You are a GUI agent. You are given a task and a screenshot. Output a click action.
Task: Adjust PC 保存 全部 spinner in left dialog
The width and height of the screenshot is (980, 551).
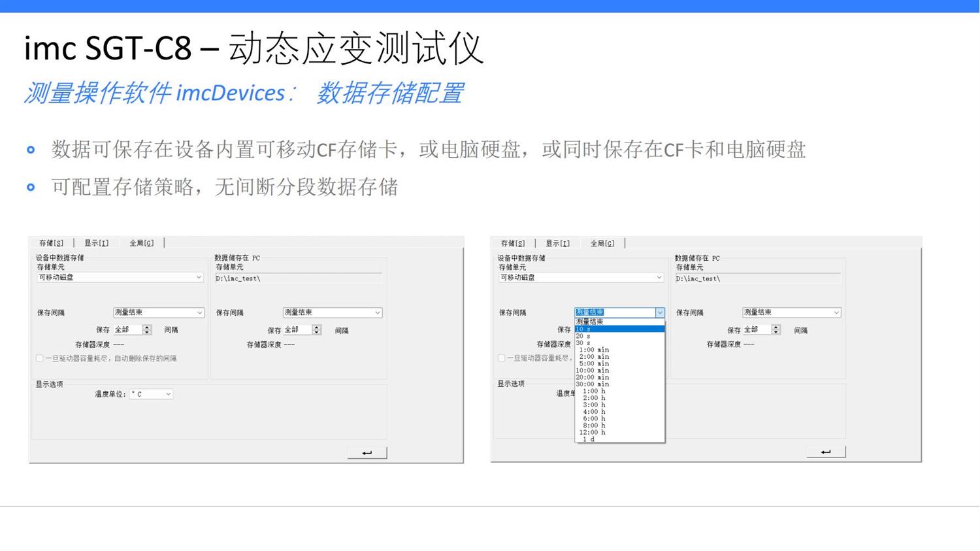pyautogui.click(x=317, y=329)
